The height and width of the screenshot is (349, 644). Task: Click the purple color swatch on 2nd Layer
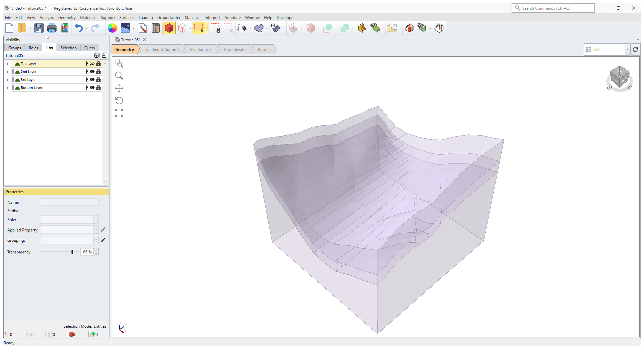click(13, 72)
